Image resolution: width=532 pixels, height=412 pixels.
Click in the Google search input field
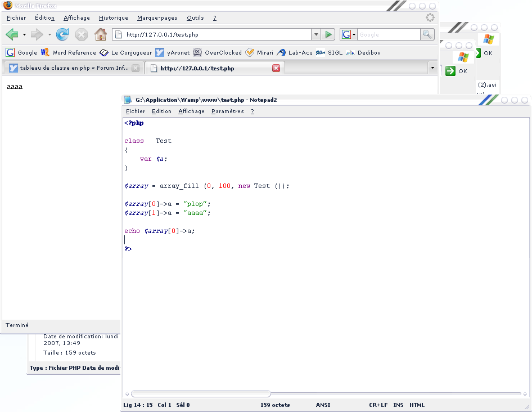click(388, 35)
